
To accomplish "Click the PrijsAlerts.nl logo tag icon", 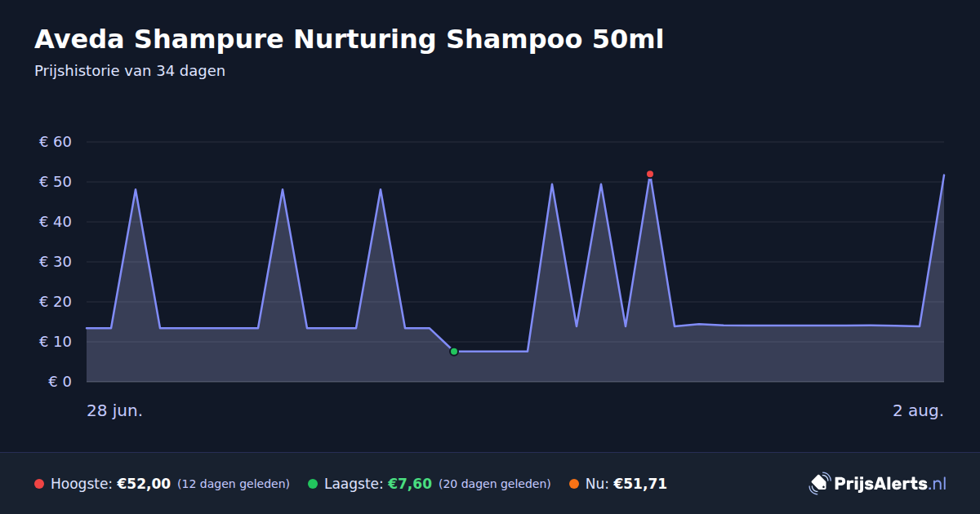I will point(819,484).
